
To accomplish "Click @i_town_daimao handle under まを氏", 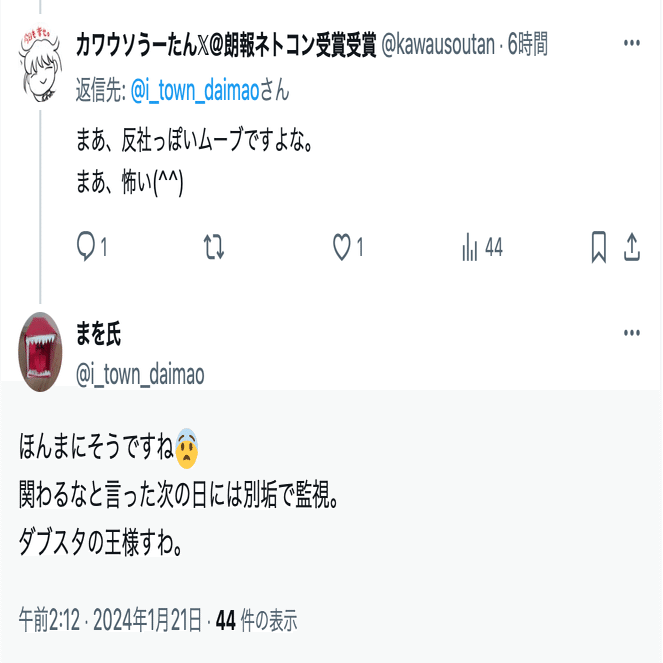I will pos(140,375).
